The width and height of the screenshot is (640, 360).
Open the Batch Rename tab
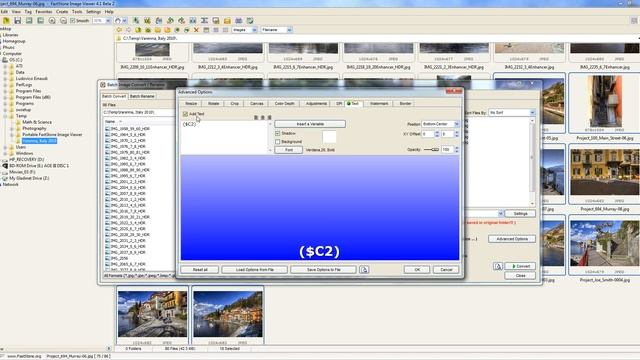point(142,96)
